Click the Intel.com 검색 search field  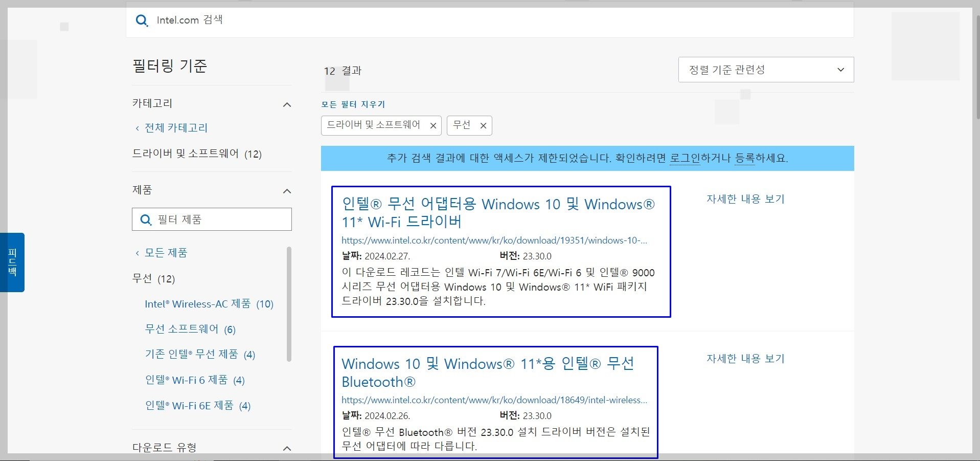(x=490, y=20)
